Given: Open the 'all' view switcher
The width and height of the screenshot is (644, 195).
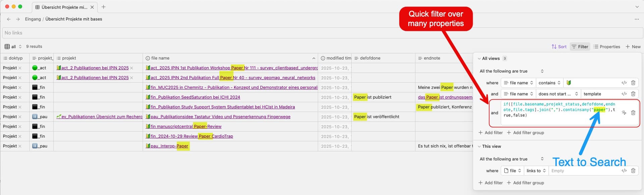Looking at the screenshot, I should [x=13, y=47].
